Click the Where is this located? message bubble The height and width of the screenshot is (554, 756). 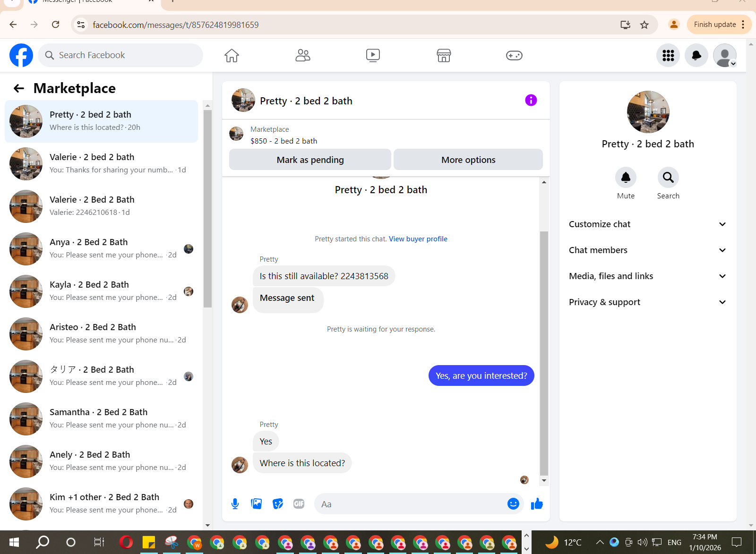302,463
